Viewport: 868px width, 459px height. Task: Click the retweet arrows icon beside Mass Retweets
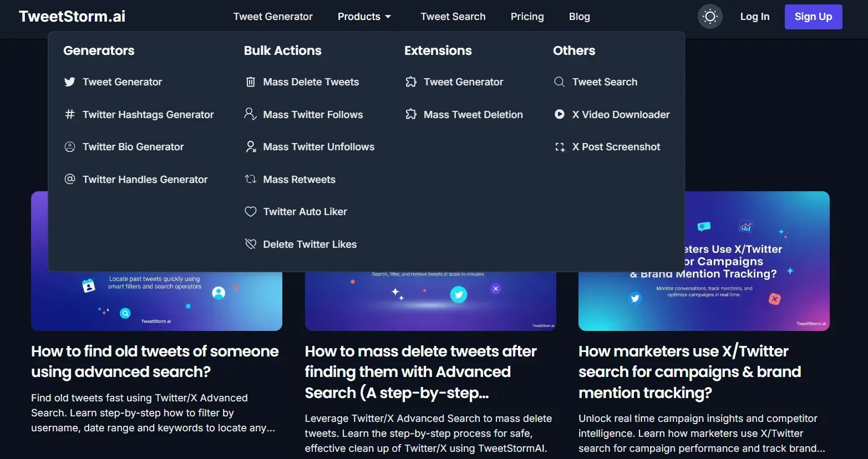[251, 179]
